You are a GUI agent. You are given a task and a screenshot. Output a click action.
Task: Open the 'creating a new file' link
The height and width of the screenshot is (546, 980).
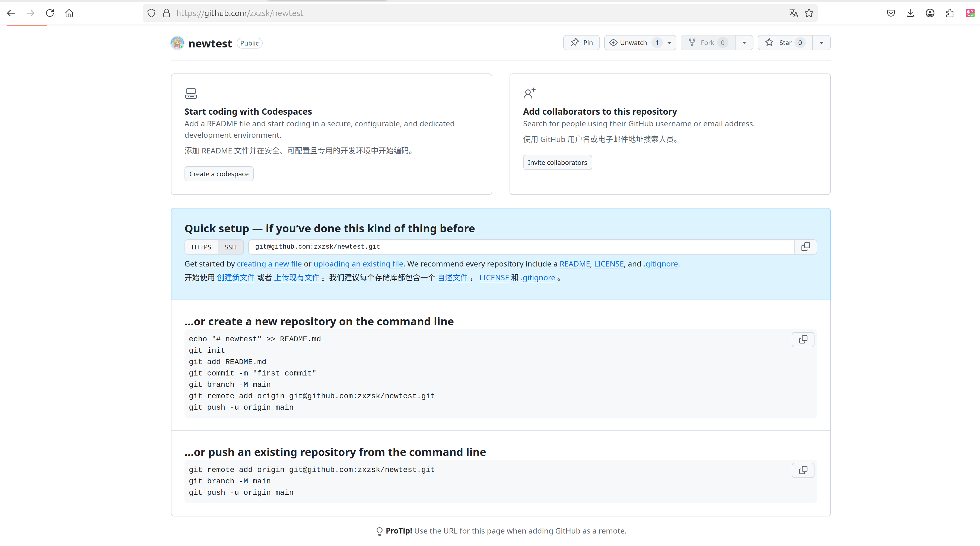[269, 264]
